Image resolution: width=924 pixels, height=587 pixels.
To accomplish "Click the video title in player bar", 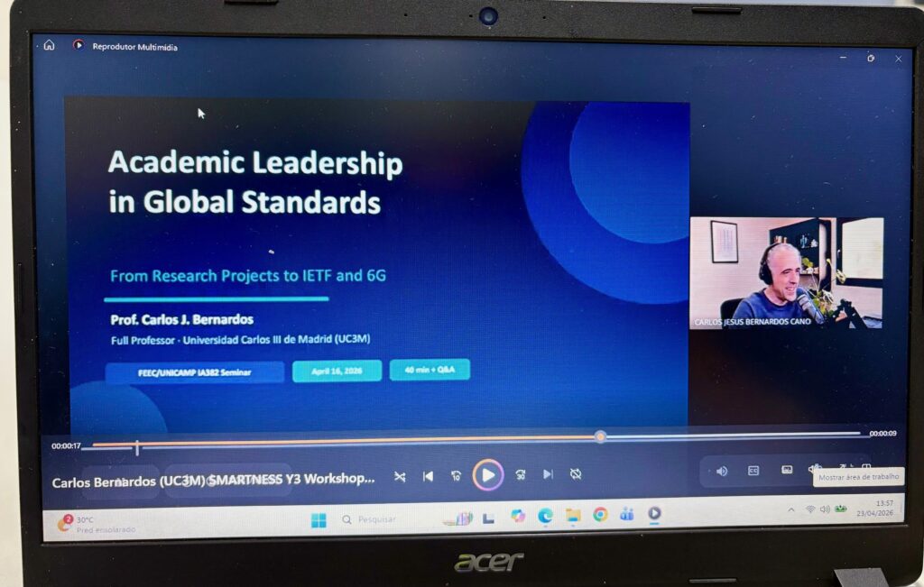I will [213, 481].
